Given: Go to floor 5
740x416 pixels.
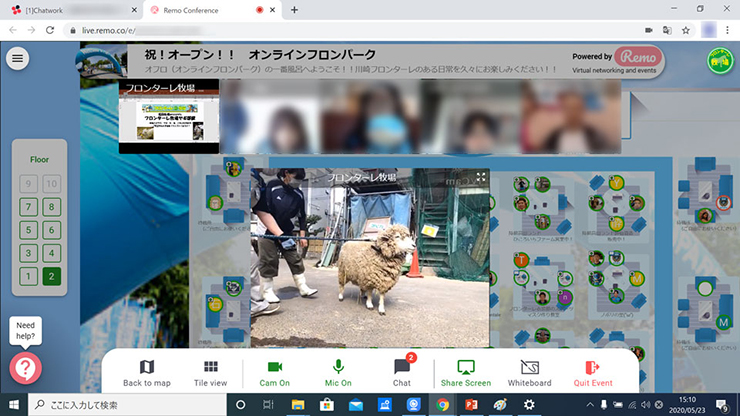Looking at the screenshot, I should pyautogui.click(x=28, y=230).
